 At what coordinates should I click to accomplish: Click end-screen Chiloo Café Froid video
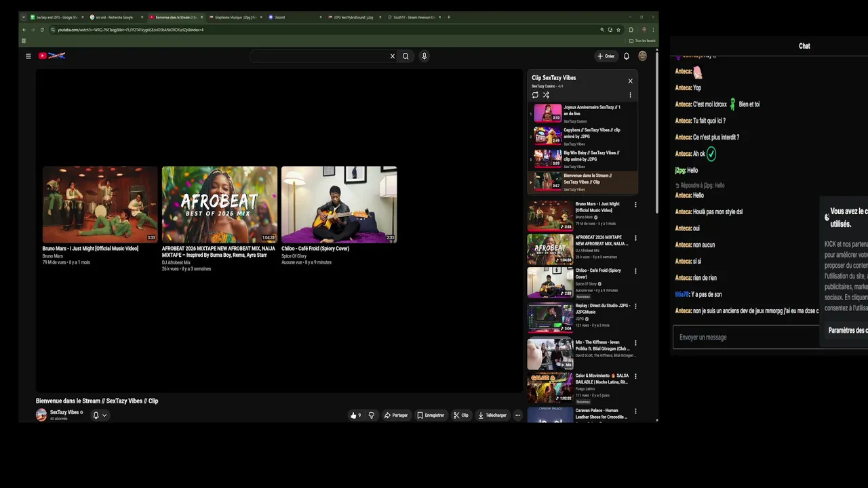[338, 205]
